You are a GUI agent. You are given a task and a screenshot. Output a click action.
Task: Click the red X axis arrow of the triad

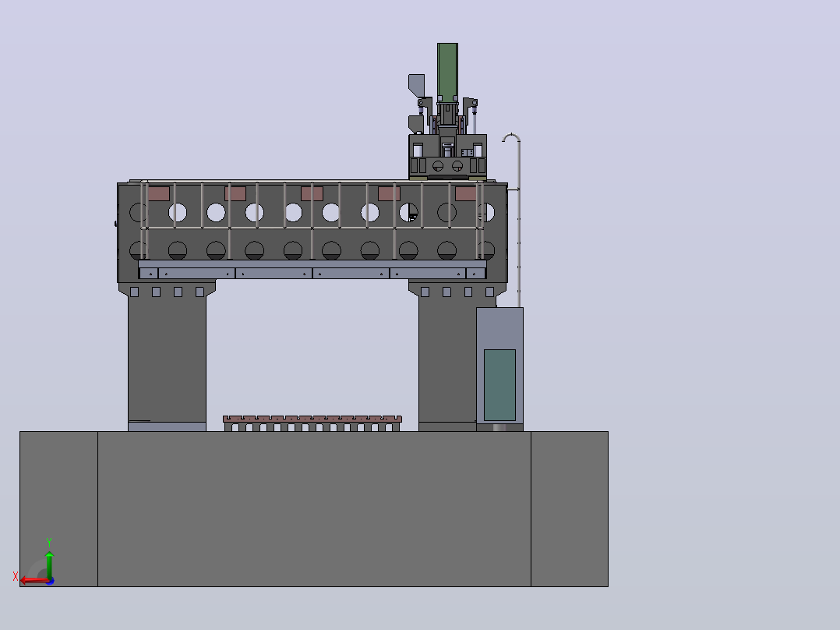tap(34, 580)
